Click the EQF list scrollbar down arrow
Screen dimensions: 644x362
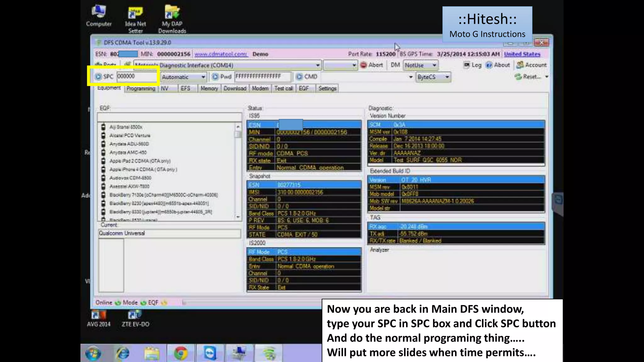pyautogui.click(x=238, y=217)
